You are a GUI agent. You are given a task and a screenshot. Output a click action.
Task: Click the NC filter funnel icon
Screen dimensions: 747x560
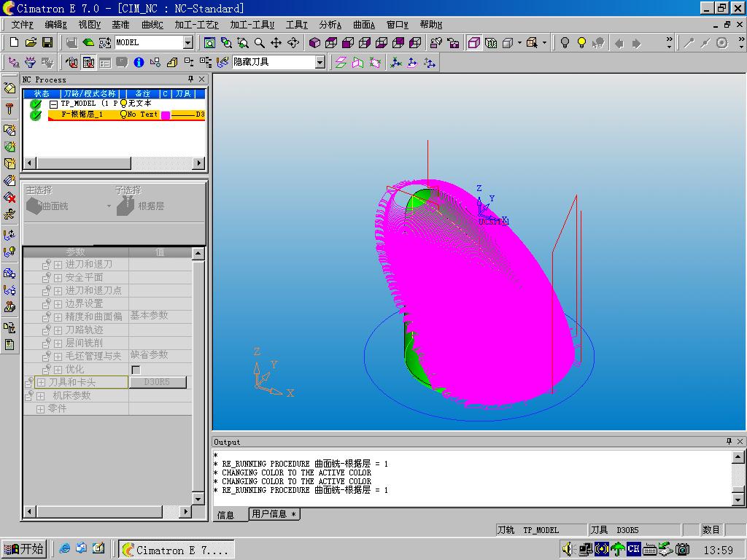pos(30,63)
